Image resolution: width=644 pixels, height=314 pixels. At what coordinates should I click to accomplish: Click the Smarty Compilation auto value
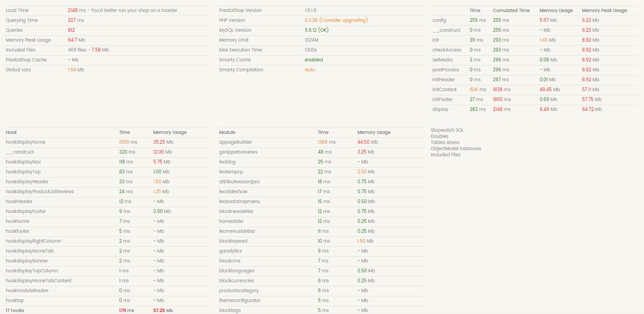(x=310, y=70)
